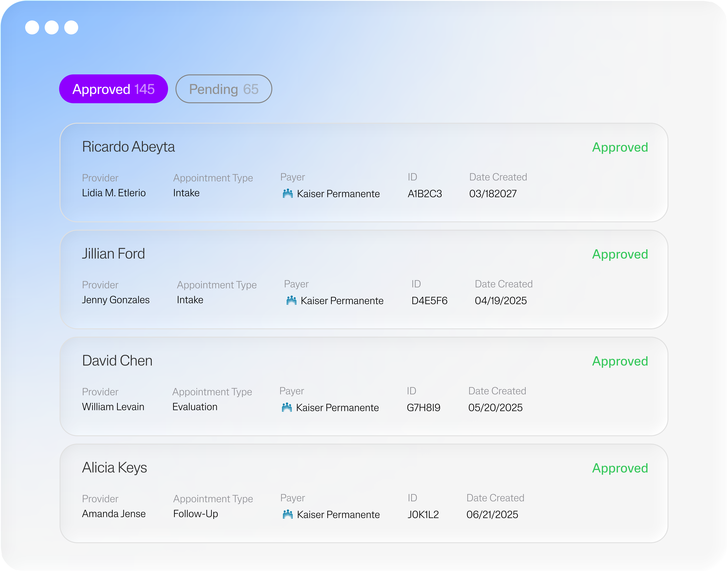Click the first white window control dot
The height and width of the screenshot is (572, 728).
tap(32, 27)
